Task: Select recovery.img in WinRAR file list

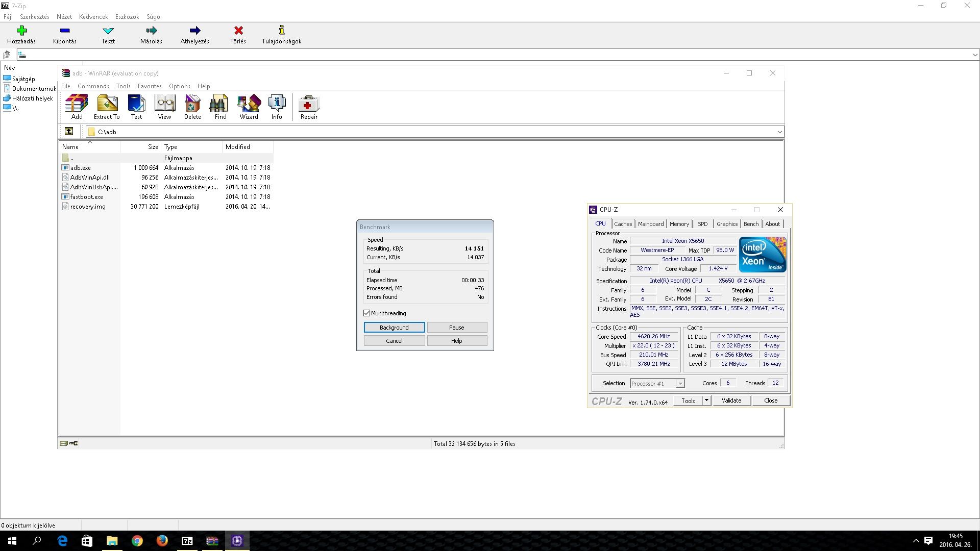Action: pyautogui.click(x=88, y=207)
